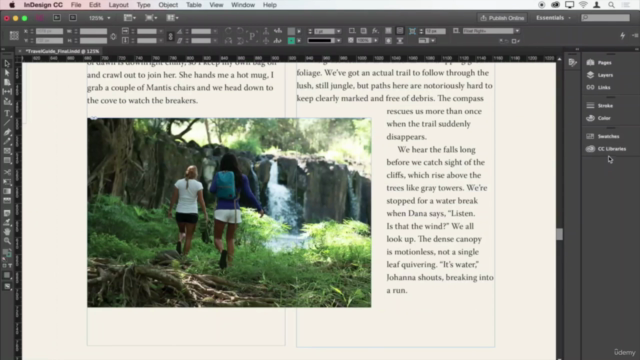Viewport: 640px width, 360px height.
Task: Select the Pen tool
Action: [7, 132]
